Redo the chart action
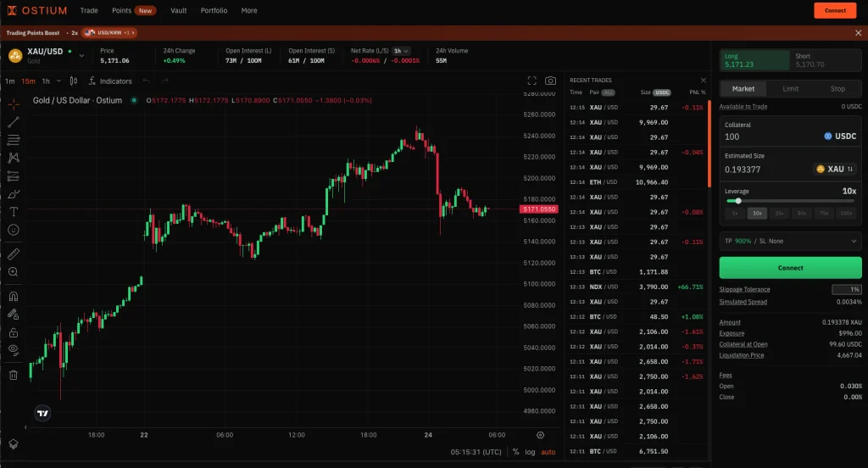868x468 pixels. [x=165, y=81]
